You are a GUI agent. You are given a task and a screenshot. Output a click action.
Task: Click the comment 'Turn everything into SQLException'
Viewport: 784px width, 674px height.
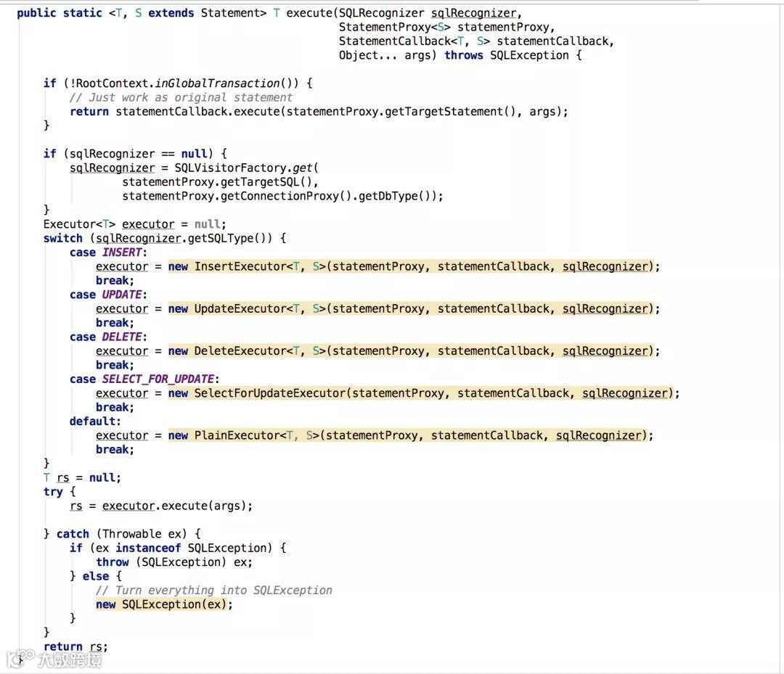[x=213, y=590]
